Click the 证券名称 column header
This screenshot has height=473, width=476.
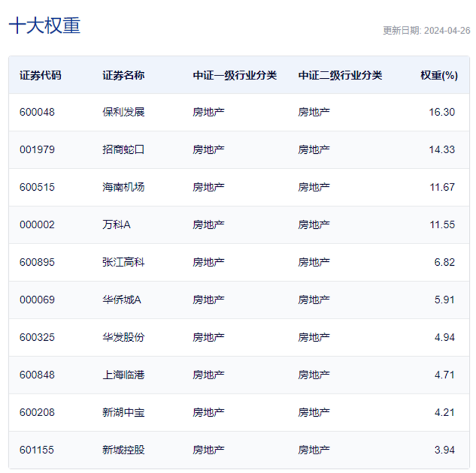[123, 75]
